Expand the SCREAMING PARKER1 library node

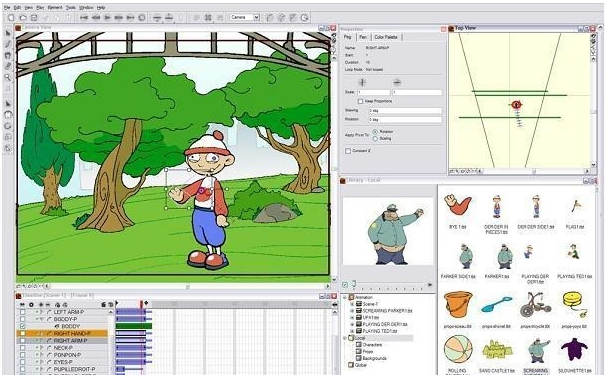pyautogui.click(x=352, y=311)
